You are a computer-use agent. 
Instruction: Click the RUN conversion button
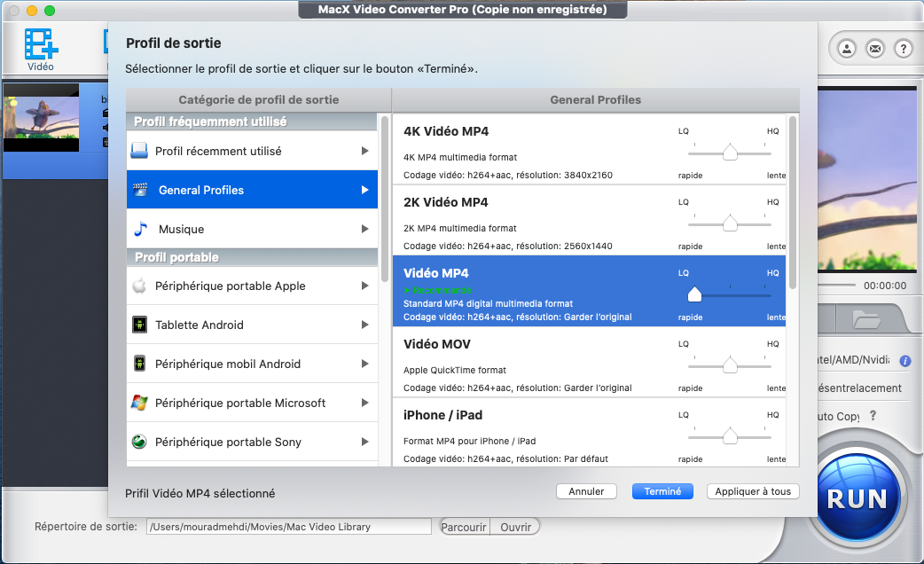point(857,498)
